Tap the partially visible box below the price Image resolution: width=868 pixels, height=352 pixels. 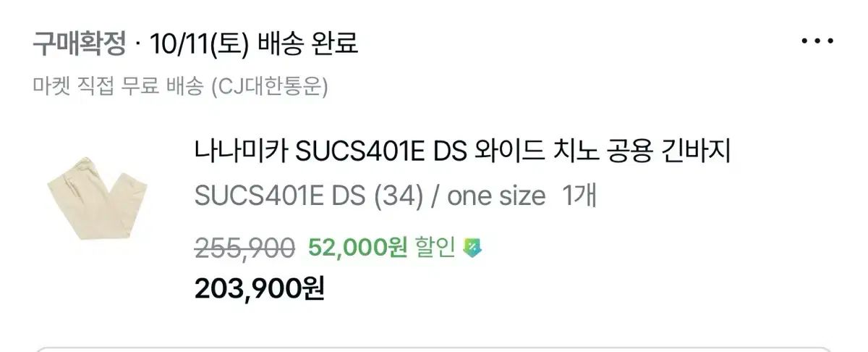[434, 348]
